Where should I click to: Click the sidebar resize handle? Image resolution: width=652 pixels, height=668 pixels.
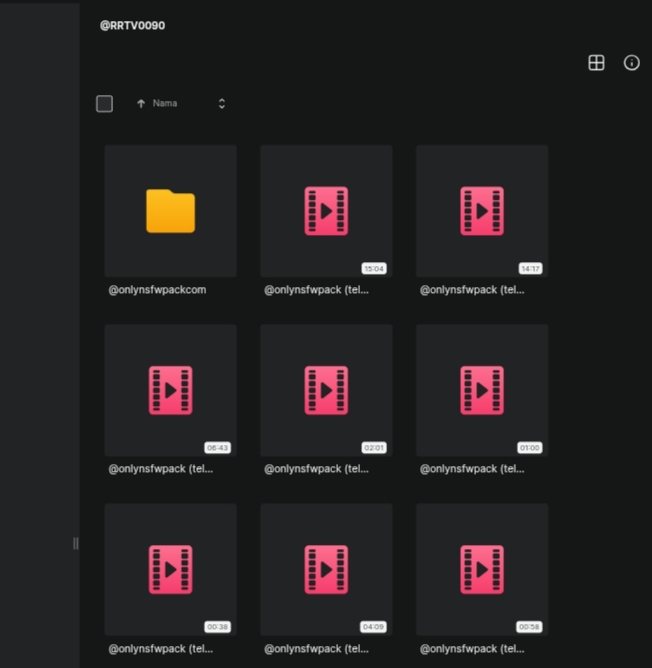[75, 544]
